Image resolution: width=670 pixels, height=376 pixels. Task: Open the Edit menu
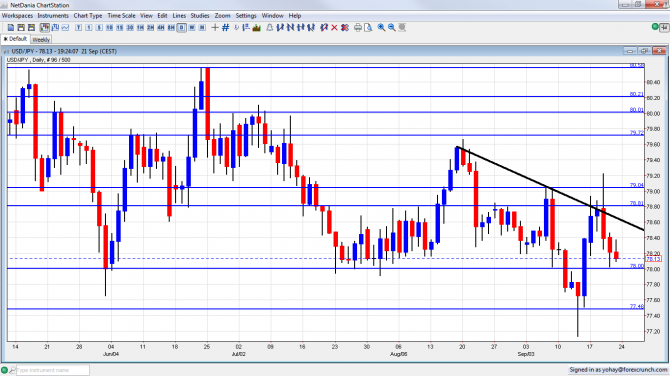(162, 16)
